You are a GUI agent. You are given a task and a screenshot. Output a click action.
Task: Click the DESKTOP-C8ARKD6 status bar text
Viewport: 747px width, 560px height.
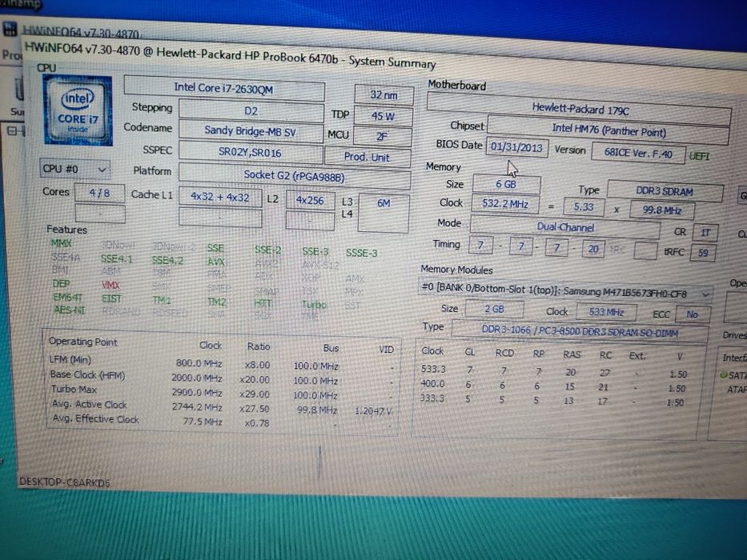coord(64,482)
